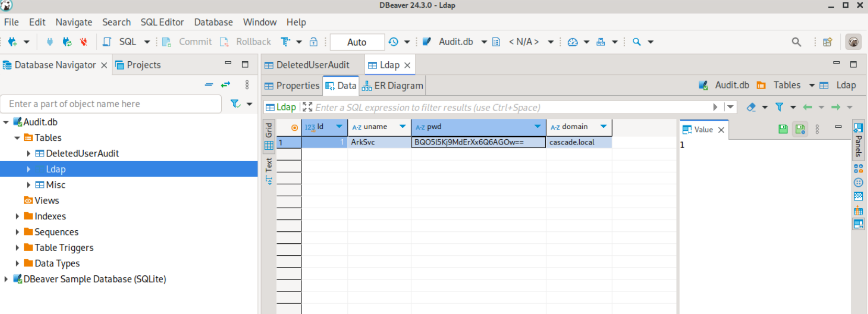Open the database dashboard gauge icon

point(572,42)
